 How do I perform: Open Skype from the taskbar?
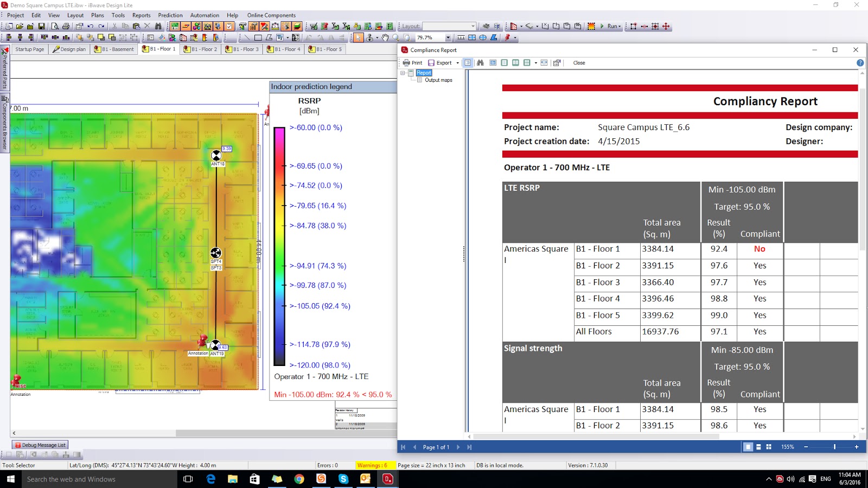pos(343,479)
